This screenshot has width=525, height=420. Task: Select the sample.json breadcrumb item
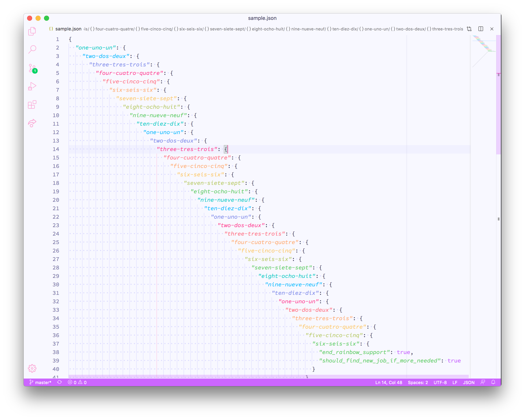(x=68, y=29)
